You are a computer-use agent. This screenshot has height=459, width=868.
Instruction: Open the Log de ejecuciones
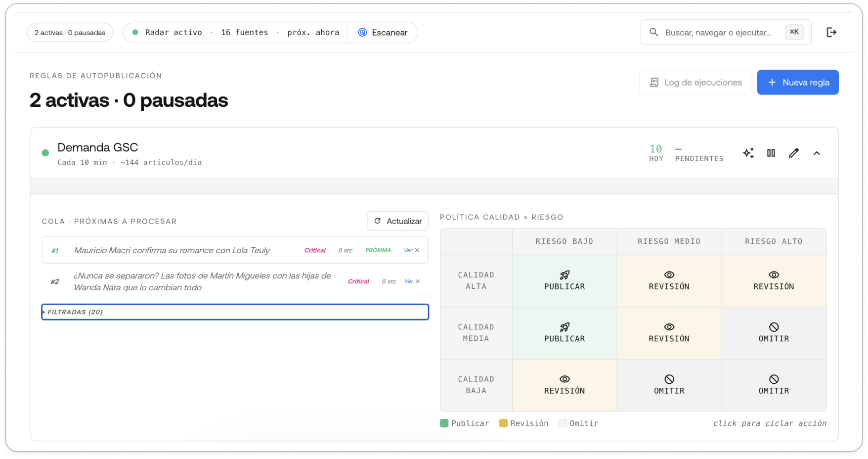[x=695, y=82]
